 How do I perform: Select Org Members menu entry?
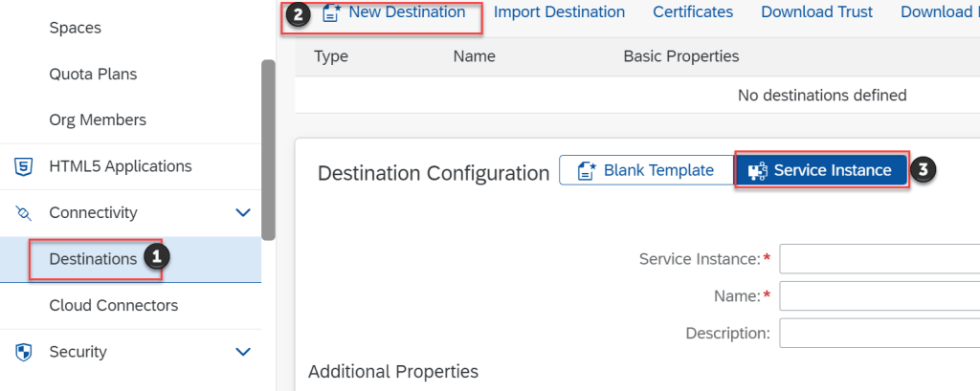point(98,120)
